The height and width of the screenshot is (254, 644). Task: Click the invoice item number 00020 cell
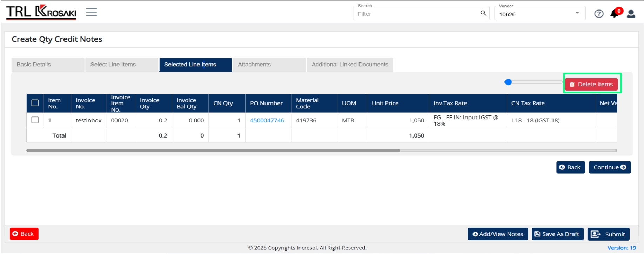click(121, 120)
